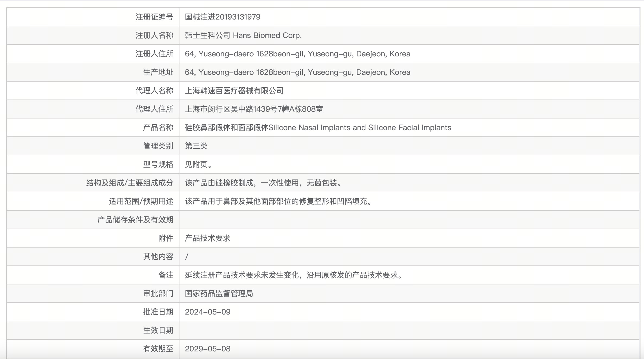The image size is (644, 359).
Task: Click the 附件 label
Action: coord(166,238)
